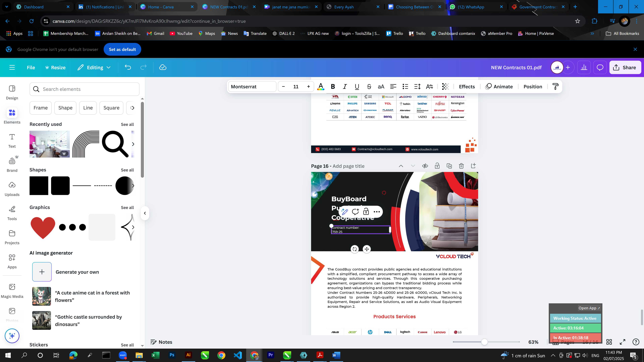Collapse the Elements side panel

145,213
